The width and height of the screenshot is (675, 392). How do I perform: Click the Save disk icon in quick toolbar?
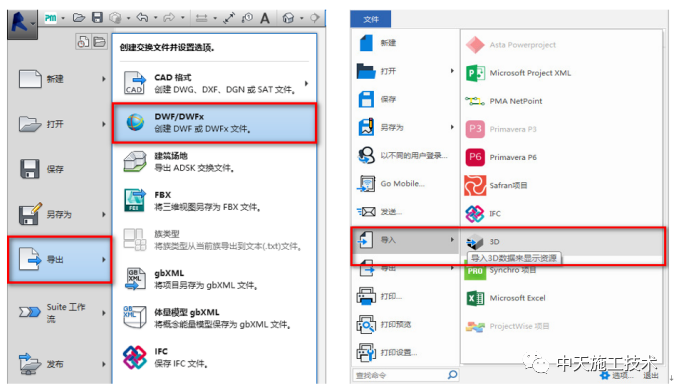coord(98,18)
